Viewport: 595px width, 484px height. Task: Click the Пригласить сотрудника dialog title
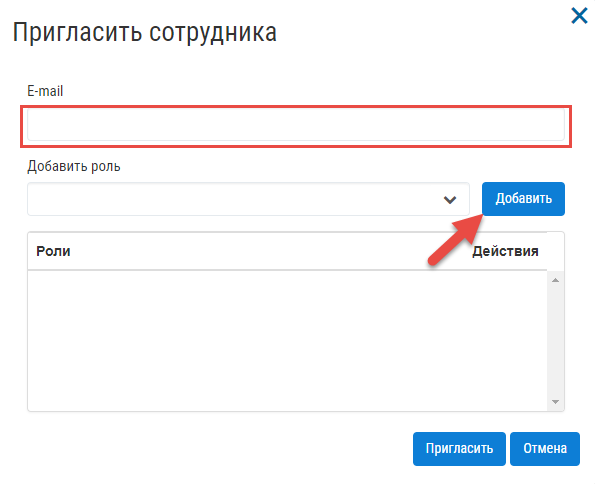coord(145,33)
